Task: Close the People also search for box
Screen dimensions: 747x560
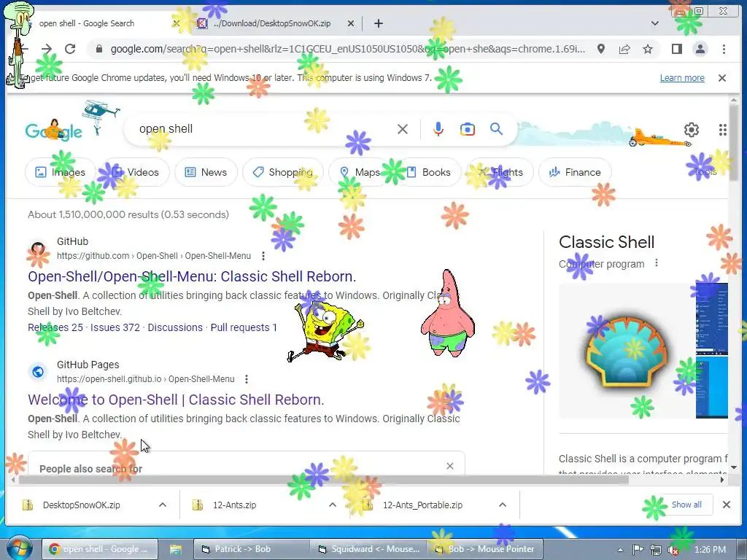Action: [449, 466]
